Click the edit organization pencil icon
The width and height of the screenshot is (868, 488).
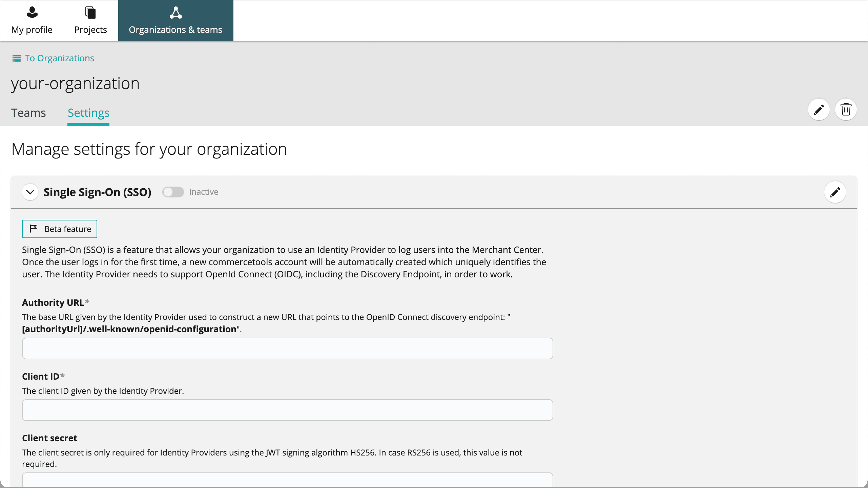819,109
